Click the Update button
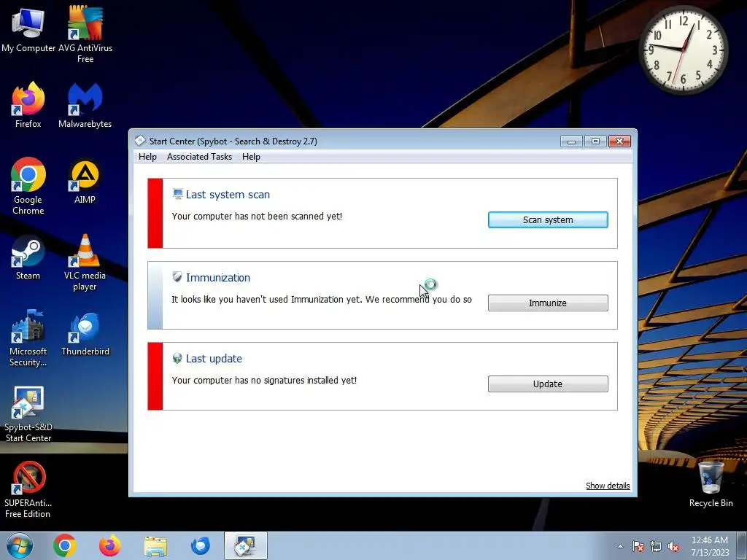747x560 pixels. click(x=548, y=384)
